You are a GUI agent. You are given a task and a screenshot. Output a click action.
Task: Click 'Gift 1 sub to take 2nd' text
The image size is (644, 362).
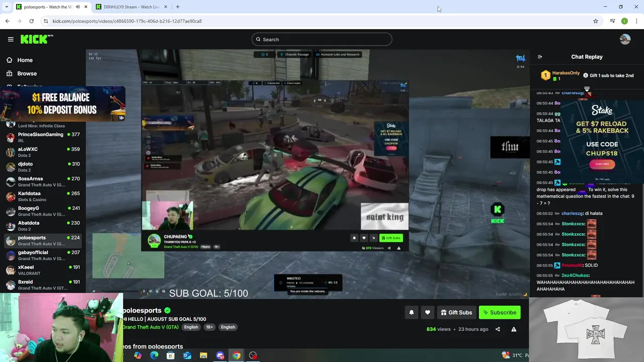[x=611, y=75]
